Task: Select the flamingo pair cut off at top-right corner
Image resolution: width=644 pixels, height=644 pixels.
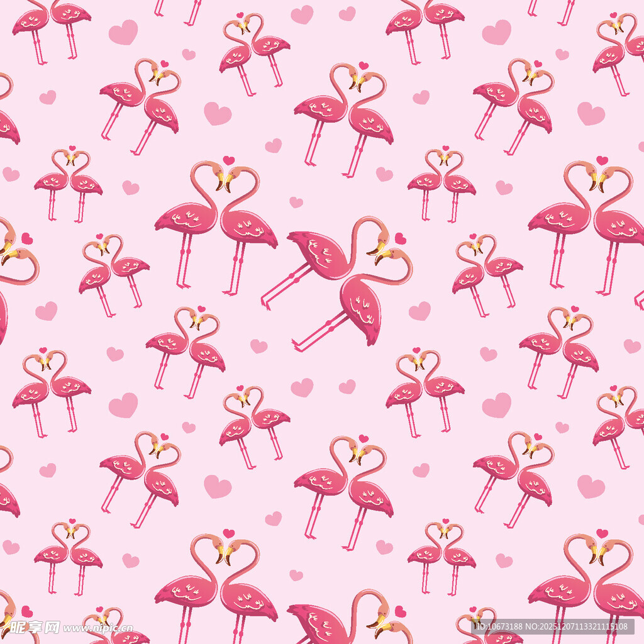Action: [619, 53]
